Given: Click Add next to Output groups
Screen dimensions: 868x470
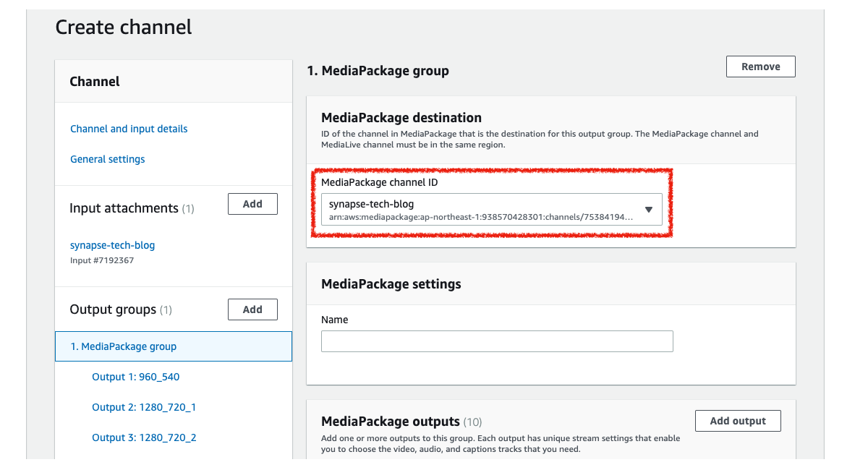Looking at the screenshot, I should pyautogui.click(x=252, y=309).
